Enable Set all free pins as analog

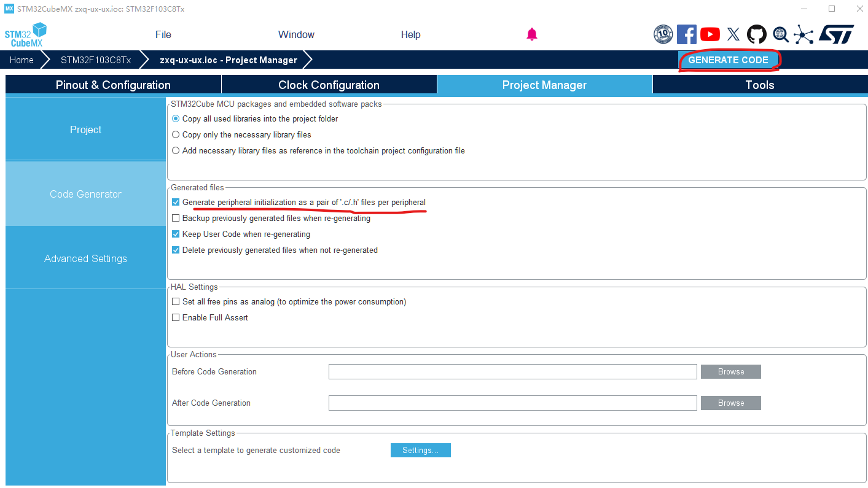176,301
